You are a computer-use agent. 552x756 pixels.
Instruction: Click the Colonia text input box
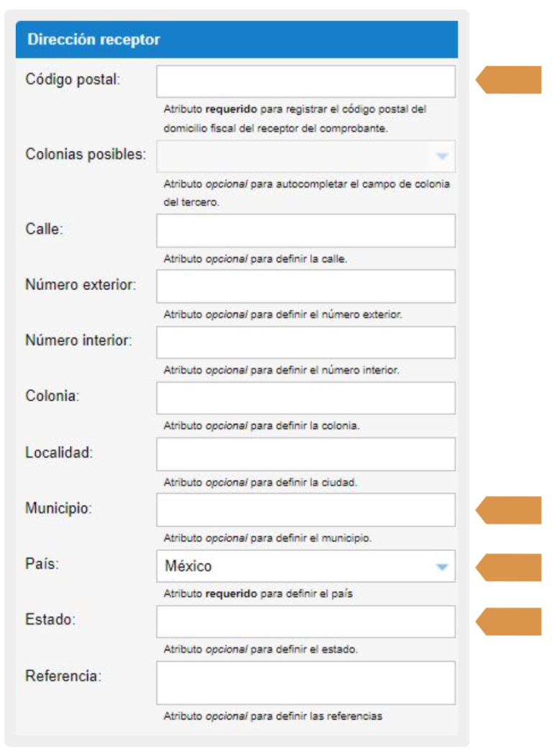point(305,398)
